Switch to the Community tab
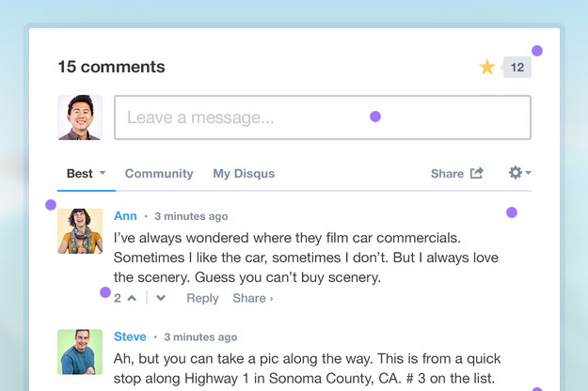 pos(159,173)
